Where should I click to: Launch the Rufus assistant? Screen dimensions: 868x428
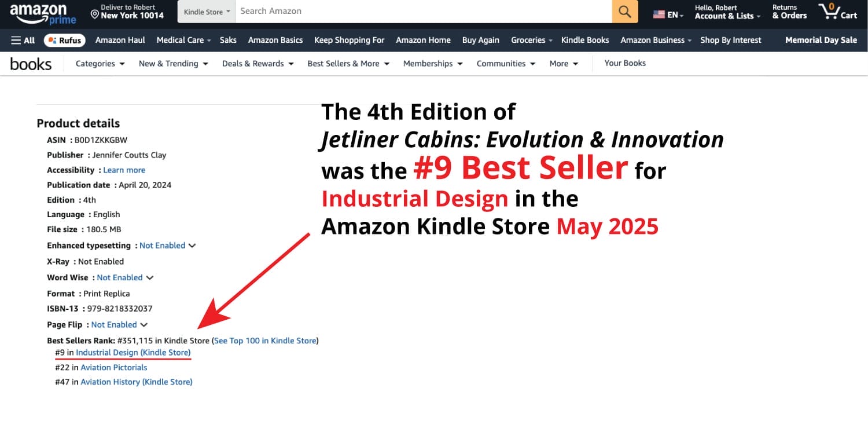pyautogui.click(x=64, y=40)
